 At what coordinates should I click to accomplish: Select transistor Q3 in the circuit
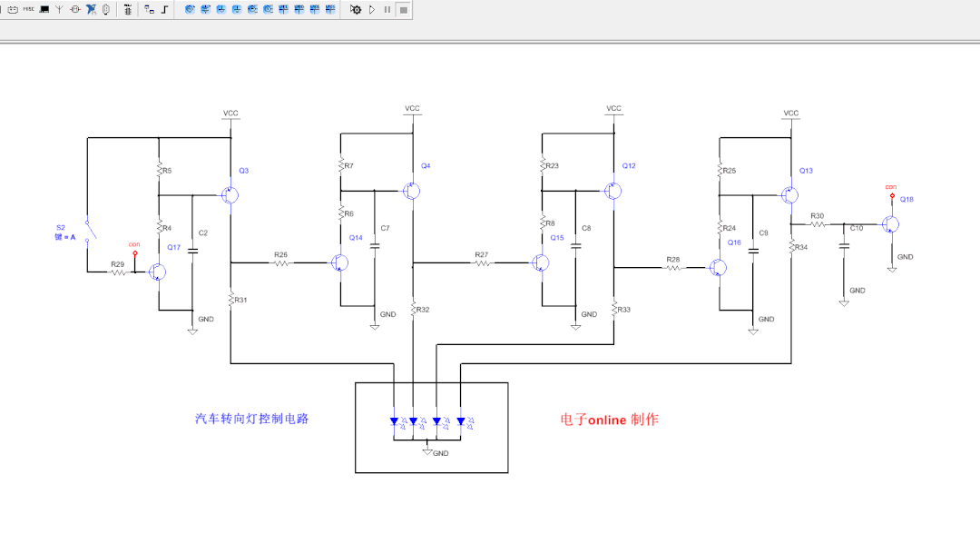coord(230,195)
